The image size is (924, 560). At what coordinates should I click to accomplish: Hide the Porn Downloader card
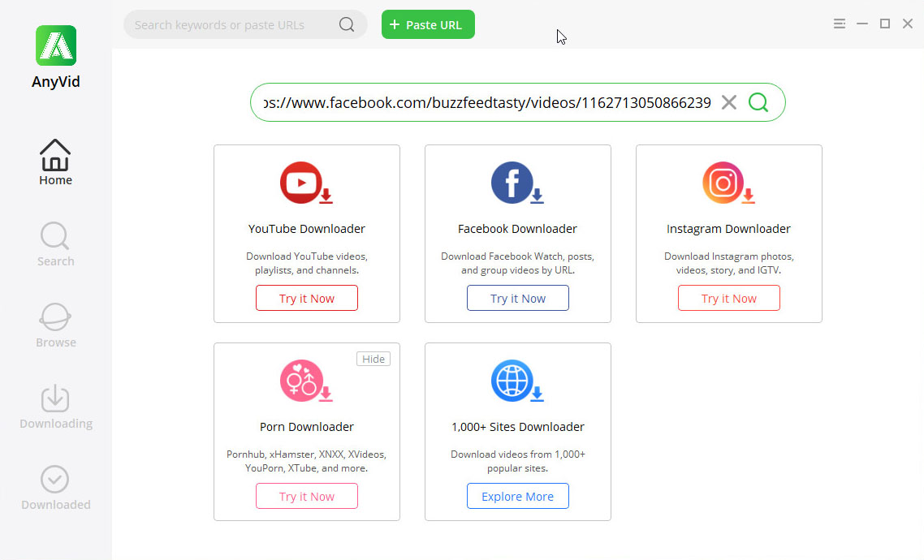[373, 359]
